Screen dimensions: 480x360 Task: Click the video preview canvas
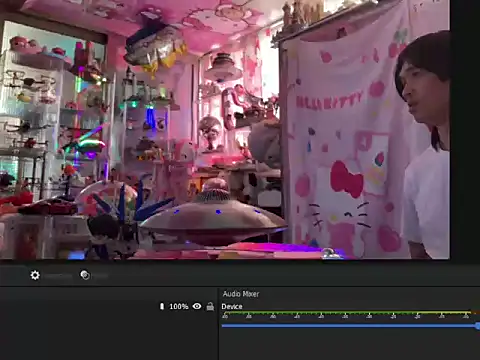pyautogui.click(x=225, y=129)
